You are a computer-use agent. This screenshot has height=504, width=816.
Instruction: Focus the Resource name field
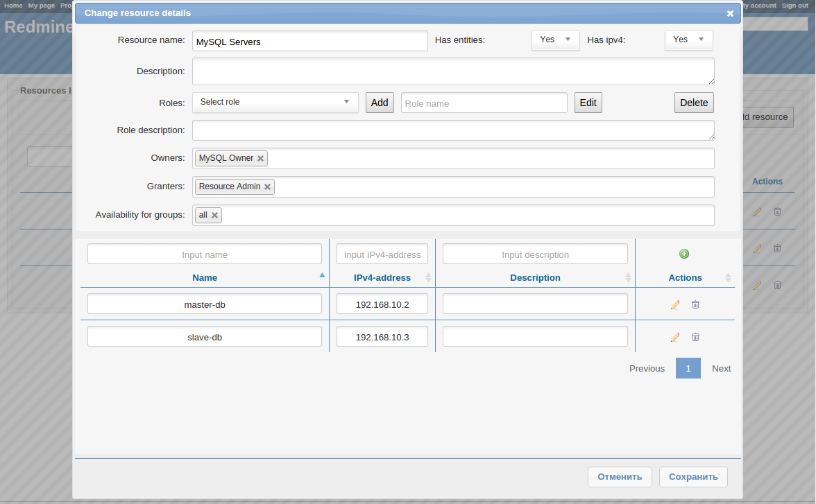(x=310, y=41)
